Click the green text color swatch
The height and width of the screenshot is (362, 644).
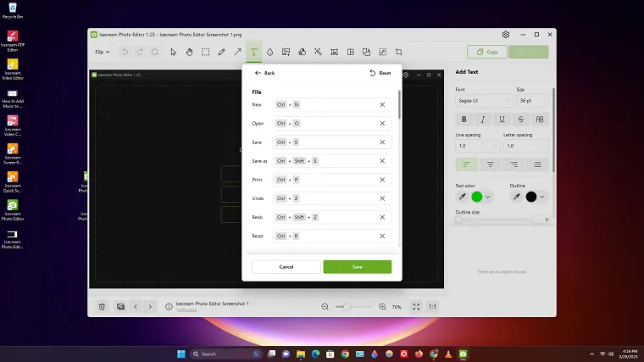[476, 197]
